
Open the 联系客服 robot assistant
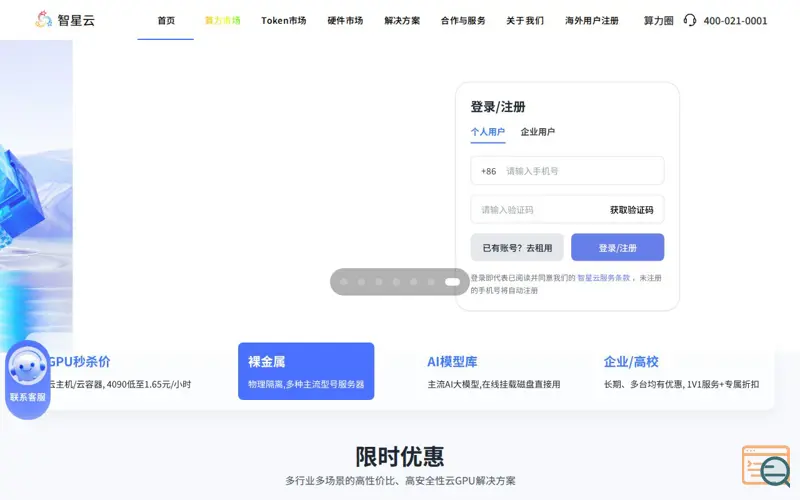28,380
